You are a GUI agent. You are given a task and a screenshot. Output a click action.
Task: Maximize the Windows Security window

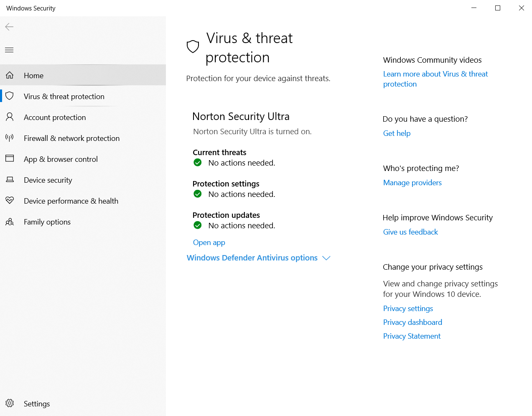tap(497, 8)
